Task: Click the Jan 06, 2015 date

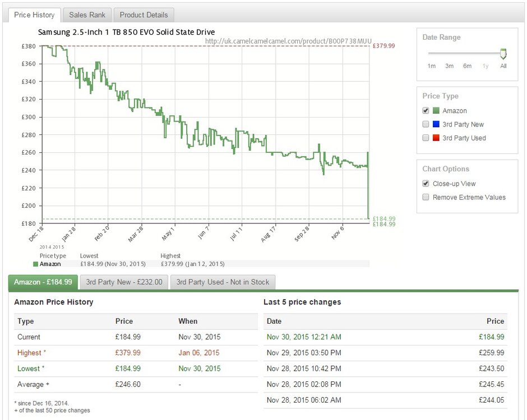Action: pos(199,353)
